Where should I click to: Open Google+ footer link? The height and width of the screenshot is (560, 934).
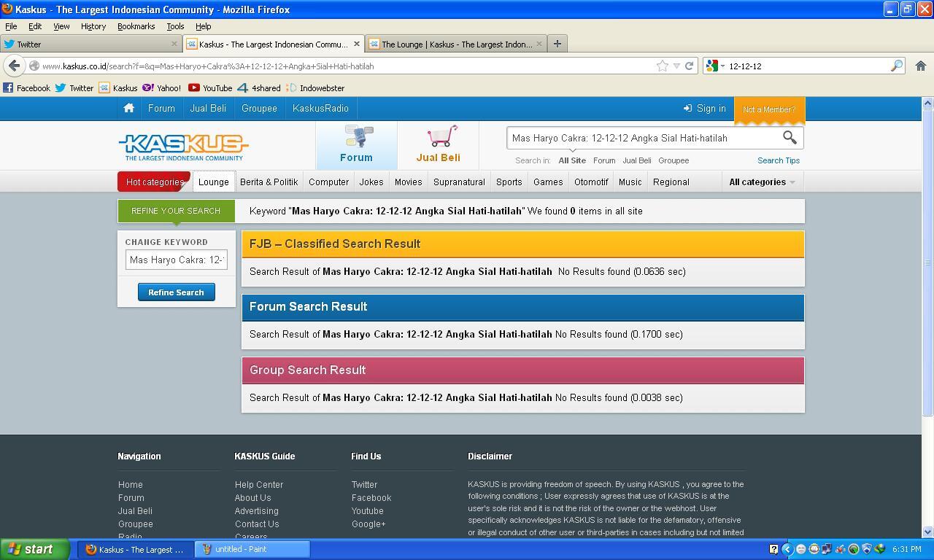tap(368, 524)
